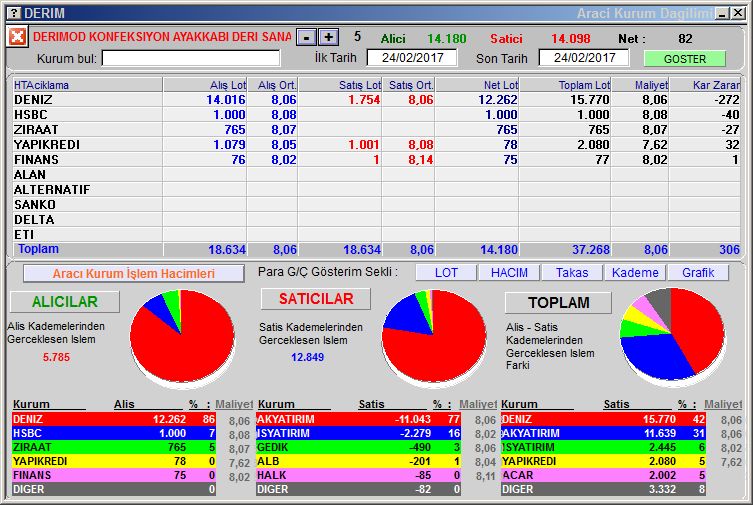Open the Grafik view

tap(698, 273)
